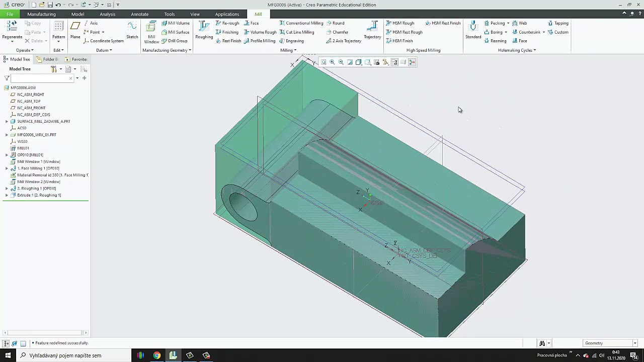Open the File menu
Image resolution: width=644 pixels, height=362 pixels.
pyautogui.click(x=10, y=14)
